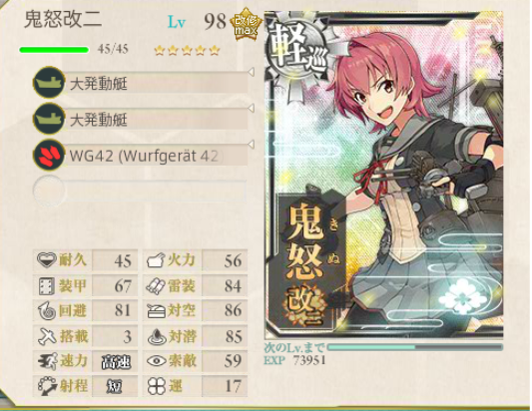Click the 高速 speed value
Screen dimensions: 532x411
tap(116, 362)
